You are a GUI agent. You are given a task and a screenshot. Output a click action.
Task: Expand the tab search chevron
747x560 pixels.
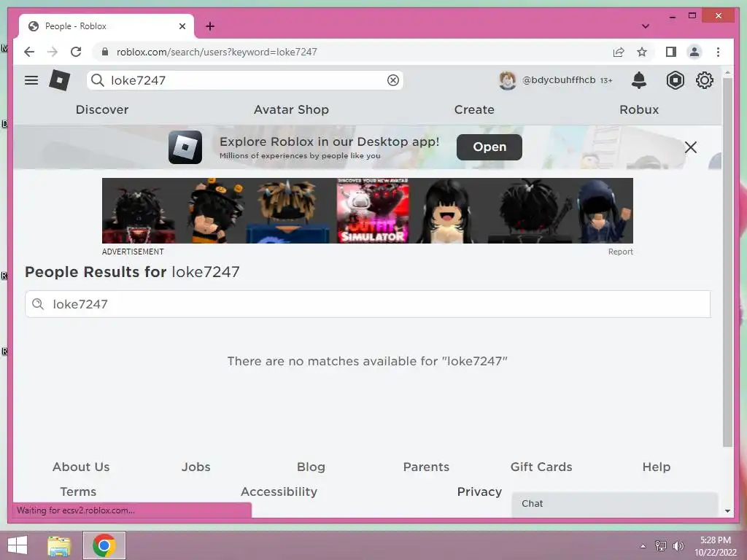[x=646, y=26]
